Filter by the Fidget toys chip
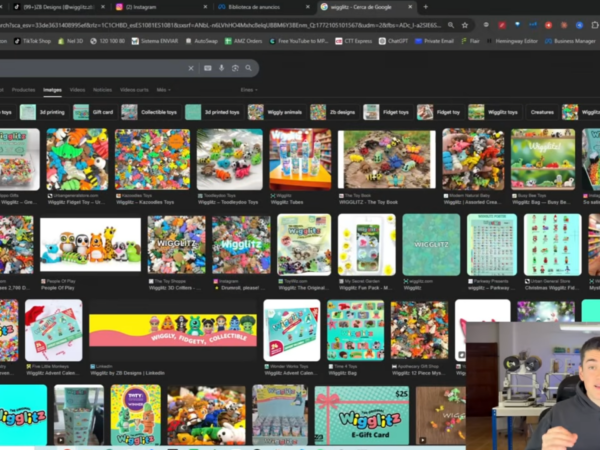The image size is (600, 450). (x=388, y=112)
